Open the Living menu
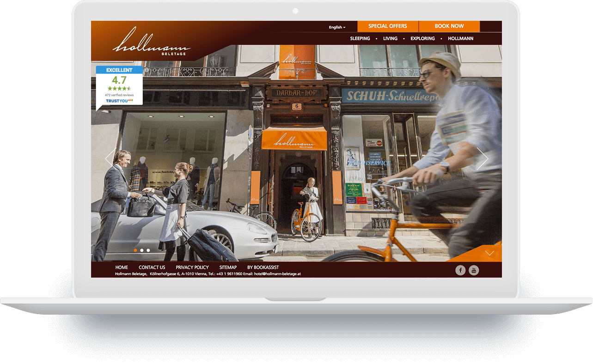 [x=390, y=38]
